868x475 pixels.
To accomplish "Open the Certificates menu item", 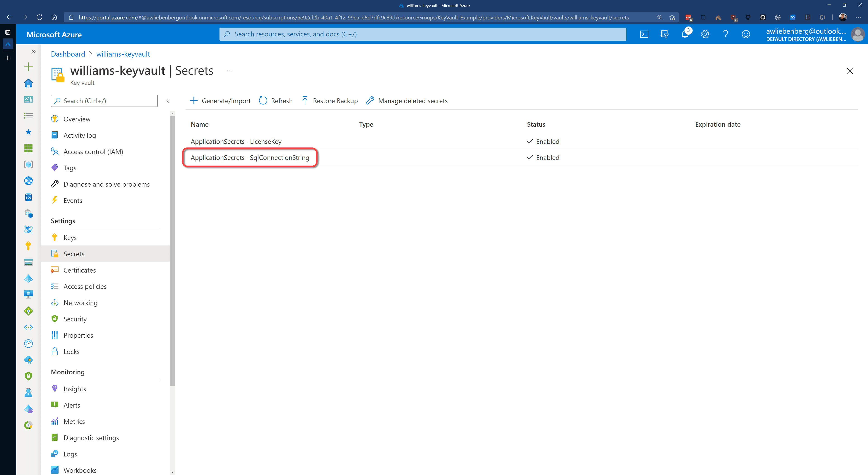I will [x=80, y=270].
